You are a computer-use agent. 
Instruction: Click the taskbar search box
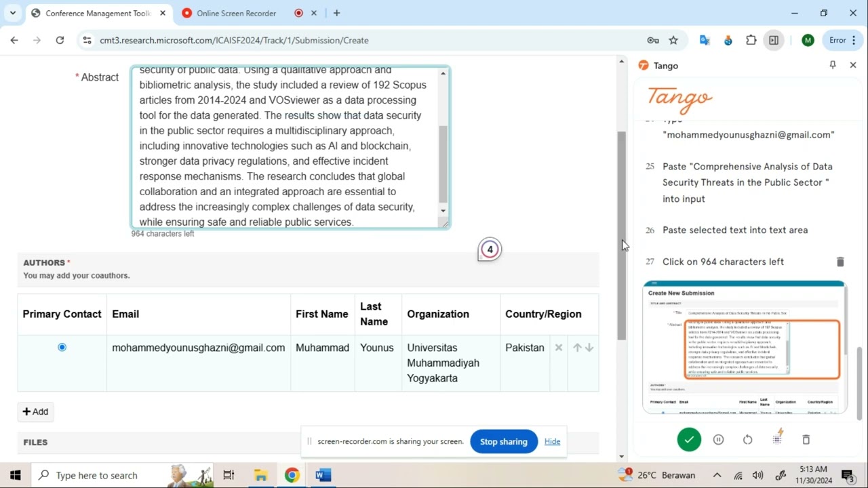coord(122,475)
